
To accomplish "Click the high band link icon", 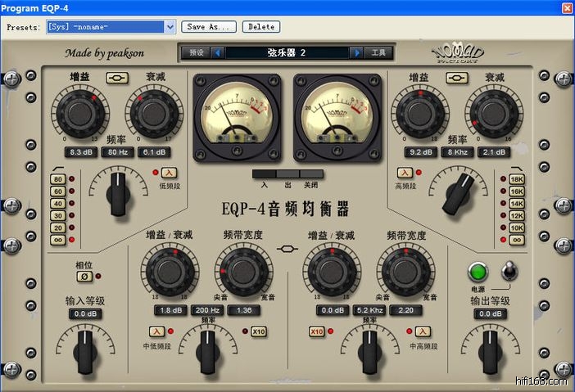I will pos(456,78).
